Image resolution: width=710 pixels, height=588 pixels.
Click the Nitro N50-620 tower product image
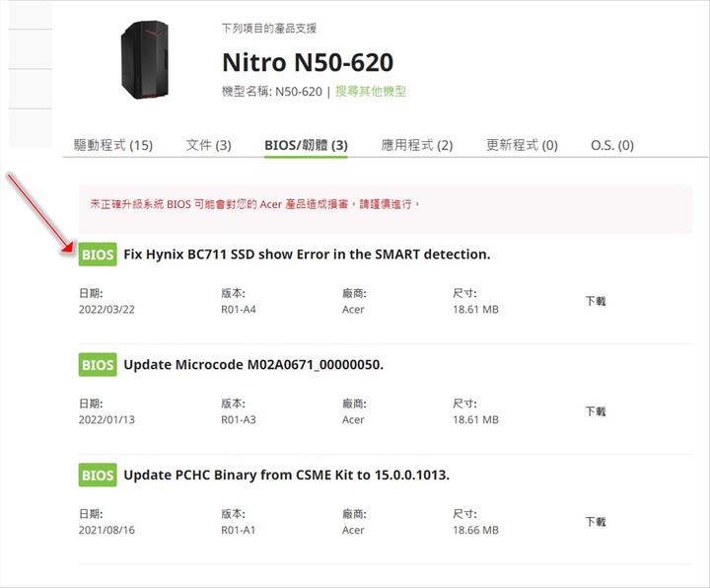144,60
